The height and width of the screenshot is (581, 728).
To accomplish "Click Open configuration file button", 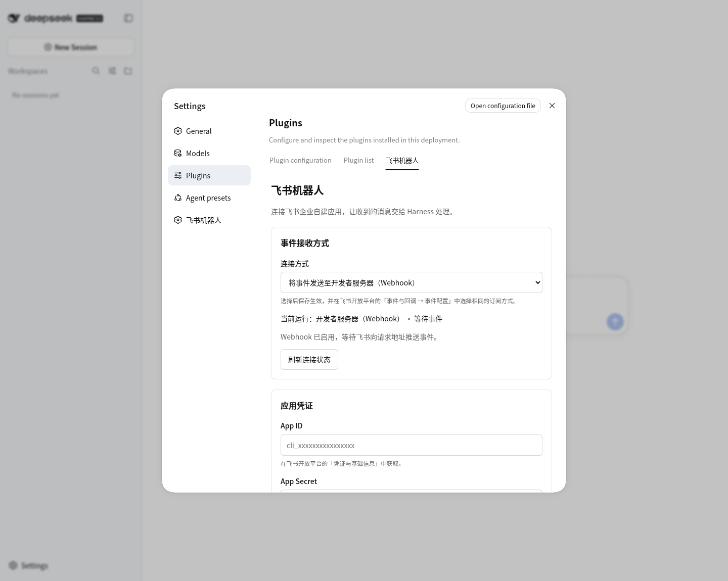I will (503, 106).
